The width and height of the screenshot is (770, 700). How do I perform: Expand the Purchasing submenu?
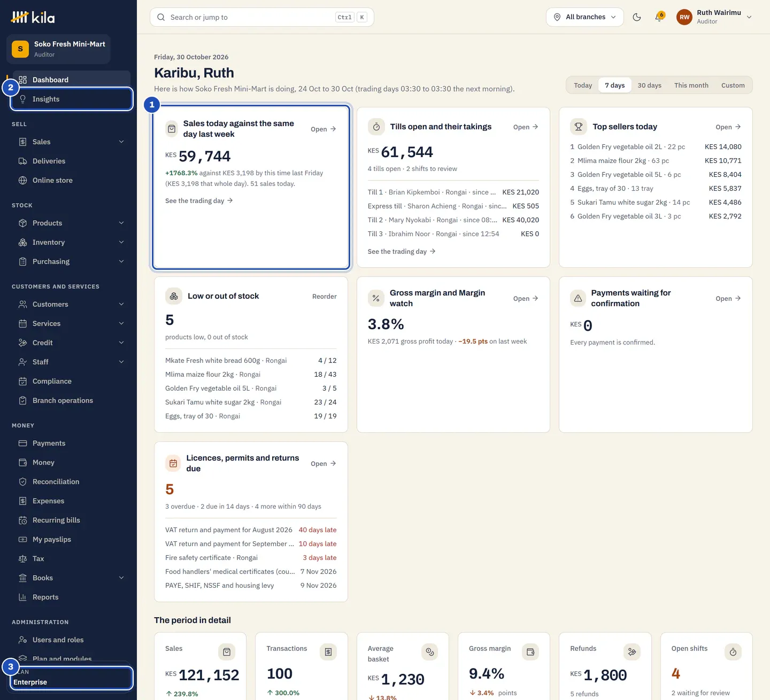72,261
